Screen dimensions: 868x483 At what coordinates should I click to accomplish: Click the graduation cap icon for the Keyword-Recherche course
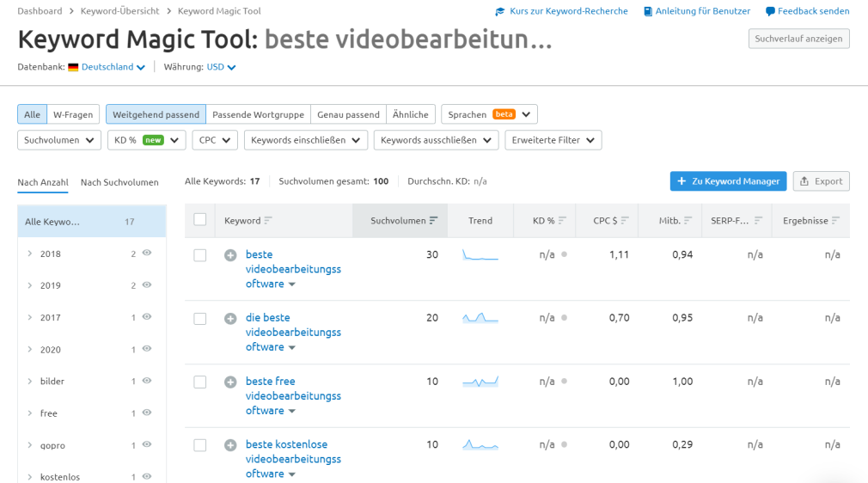click(x=500, y=12)
